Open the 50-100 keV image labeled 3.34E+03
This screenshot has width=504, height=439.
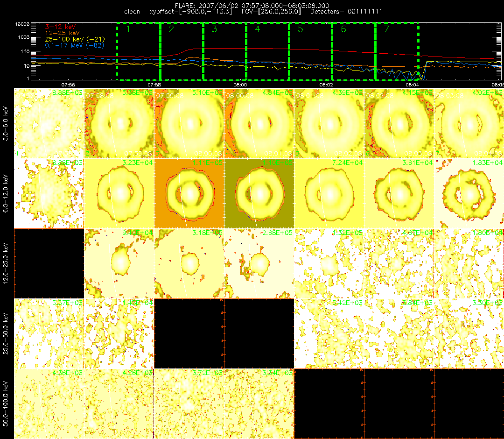pos(259,404)
